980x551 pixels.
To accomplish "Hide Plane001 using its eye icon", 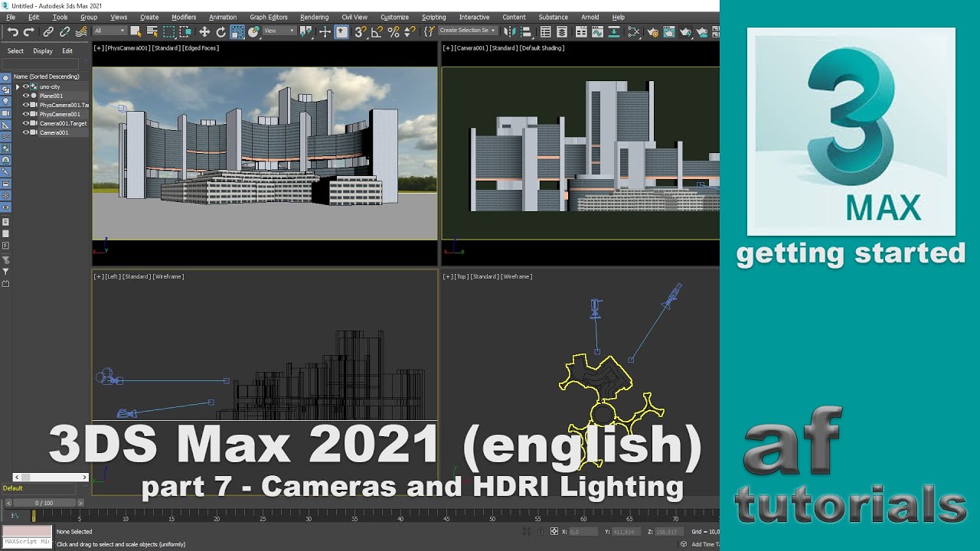I will pyautogui.click(x=26, y=96).
